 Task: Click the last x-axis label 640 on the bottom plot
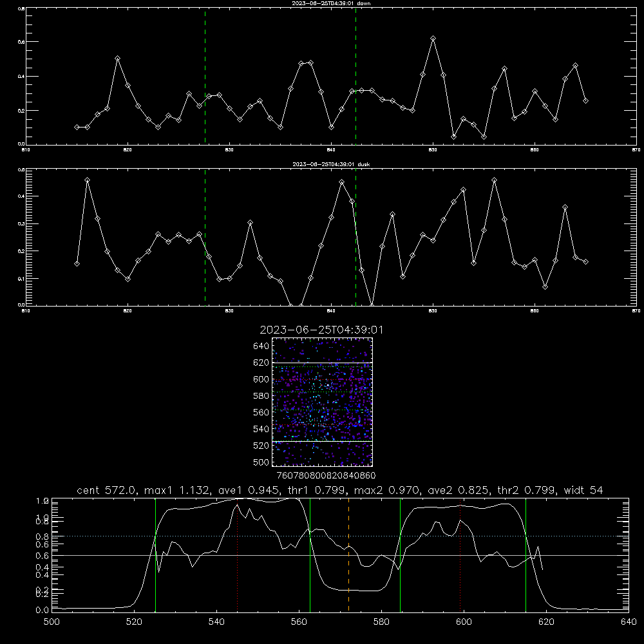pyautogui.click(x=629, y=622)
